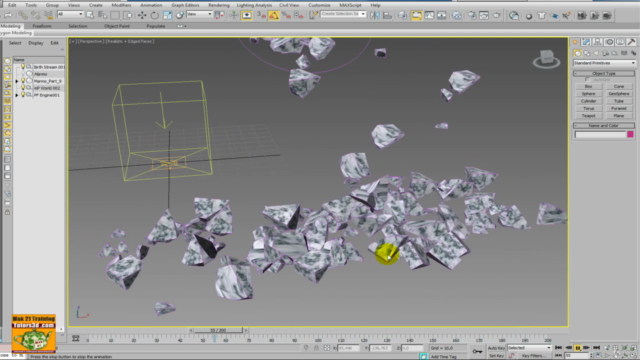The width and height of the screenshot is (640, 360).
Task: Open the Key Filters dialog
Action: coord(533,356)
